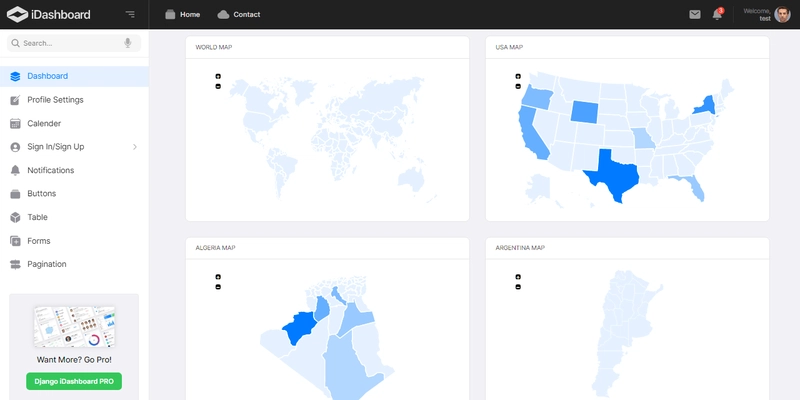The image size is (800, 400).
Task: Click the Buttons briefcase icon in the sidebar
Action: tap(15, 194)
